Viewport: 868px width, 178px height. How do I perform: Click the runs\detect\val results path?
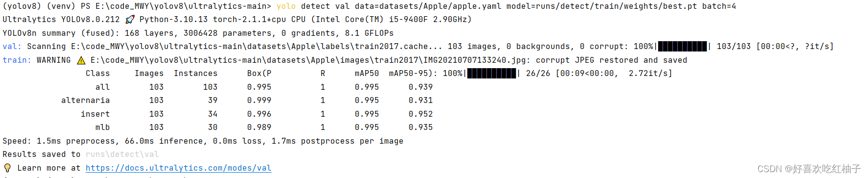tap(122, 154)
